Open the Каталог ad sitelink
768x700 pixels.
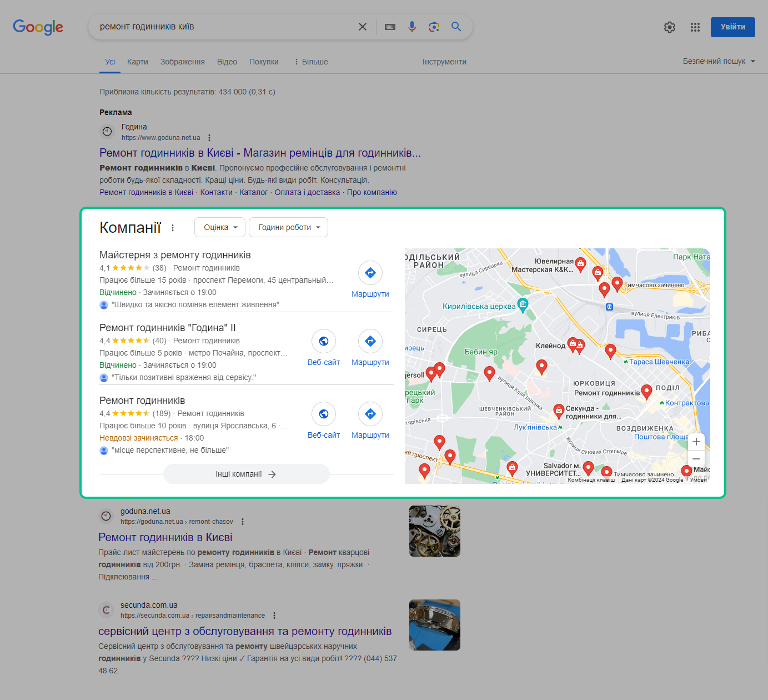tap(254, 192)
